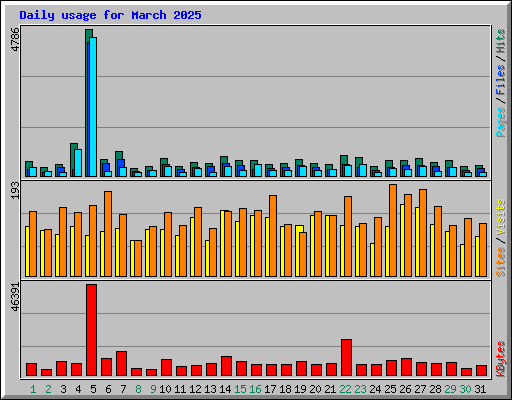Click the 4786 axis value label
This screenshot has width=512, height=400.
pos(15,39)
